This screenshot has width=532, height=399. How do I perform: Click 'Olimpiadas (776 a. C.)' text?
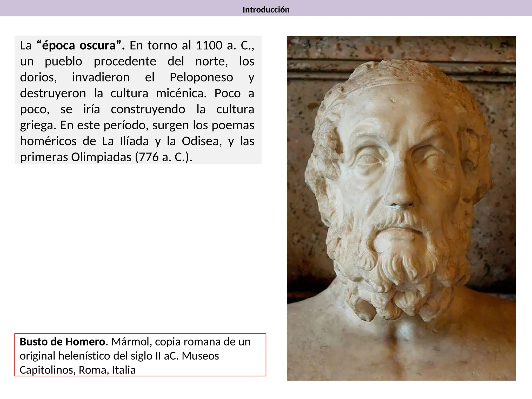point(131,157)
